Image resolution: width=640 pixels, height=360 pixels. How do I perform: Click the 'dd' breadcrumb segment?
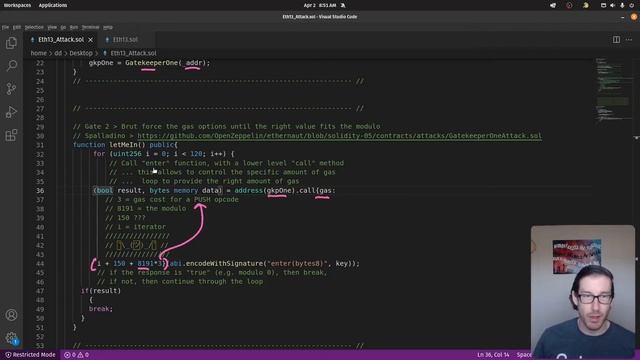point(58,53)
